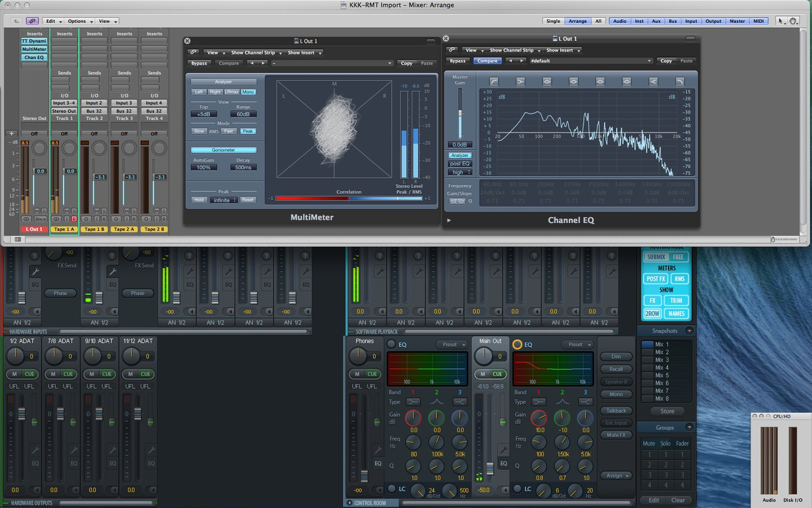The height and width of the screenshot is (508, 812).
Task: Click the Bnce button on L Out 1
Action: pos(41,219)
